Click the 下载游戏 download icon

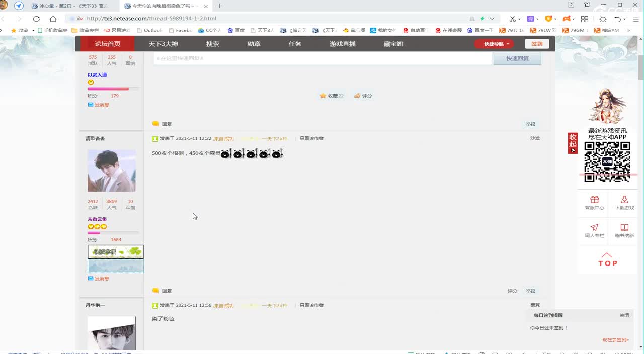[624, 200]
